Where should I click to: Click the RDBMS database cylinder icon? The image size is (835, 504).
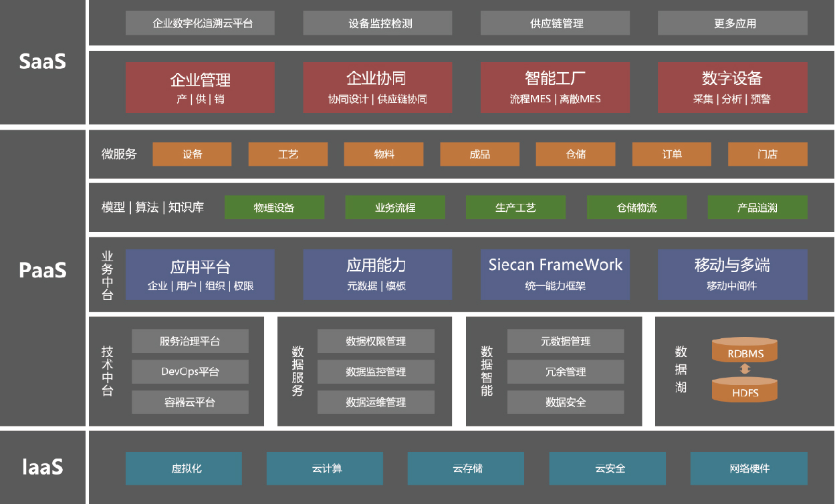[x=745, y=350]
